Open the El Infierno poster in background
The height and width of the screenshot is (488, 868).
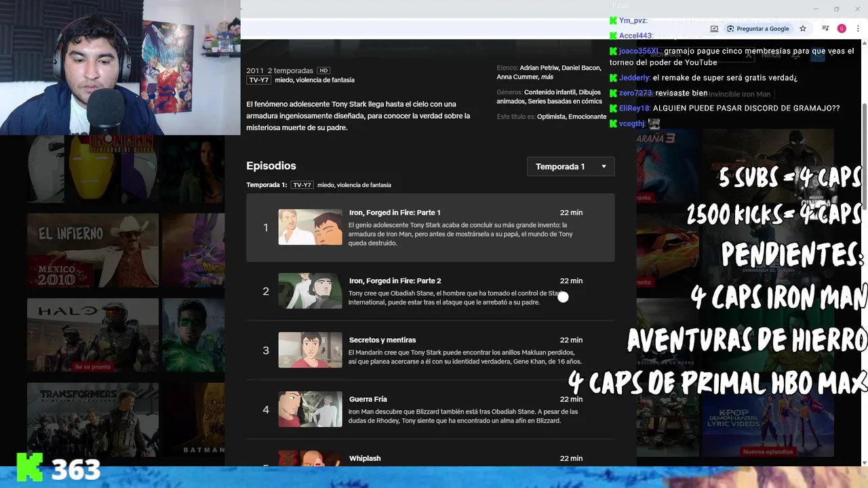point(93,250)
